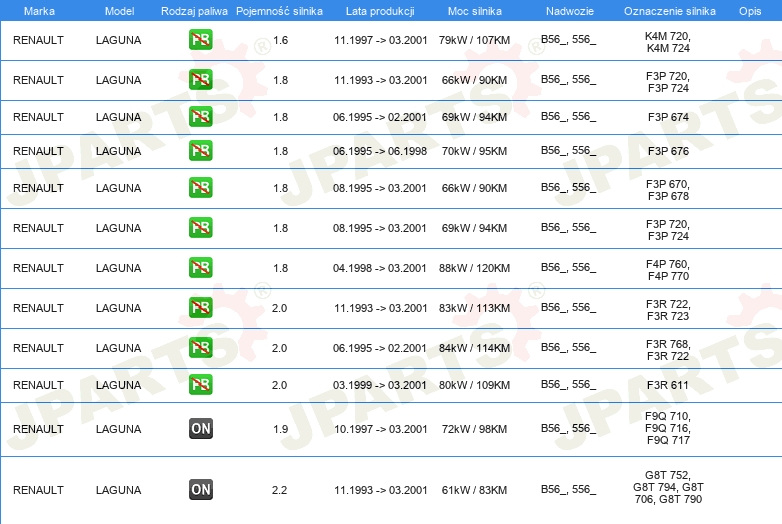The image size is (782, 524).
Task: Click the Opis column header
Action: (750, 11)
